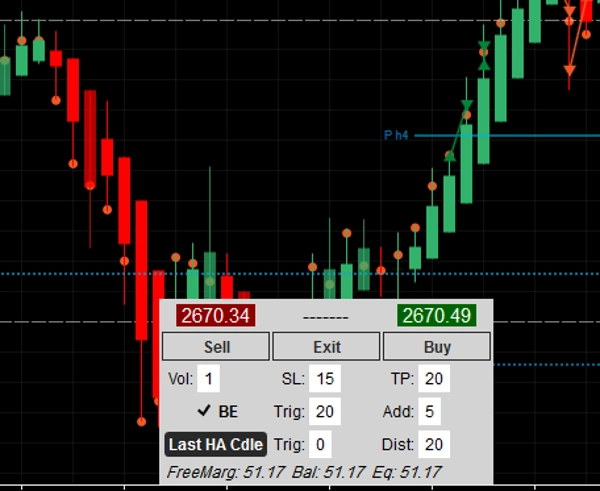The width and height of the screenshot is (600, 491).
Task: Click the dashed position status text
Action: 326,317
